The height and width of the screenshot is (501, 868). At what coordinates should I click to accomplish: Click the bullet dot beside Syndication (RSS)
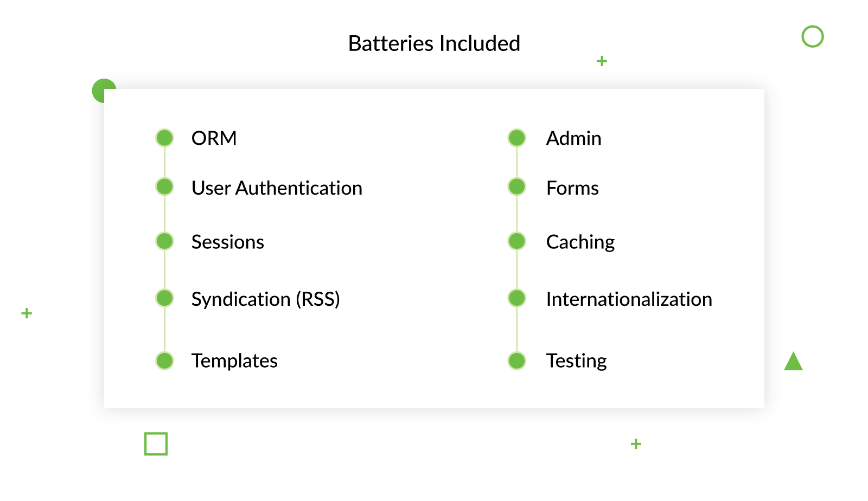(x=164, y=298)
